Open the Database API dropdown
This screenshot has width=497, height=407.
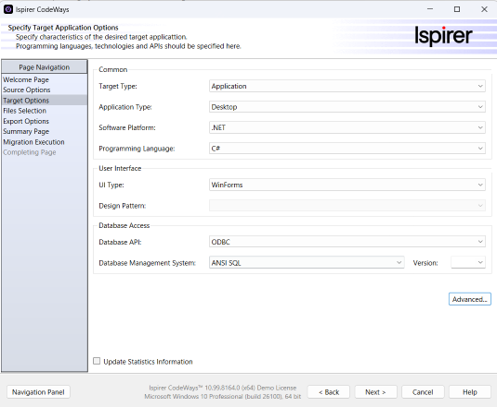347,242
